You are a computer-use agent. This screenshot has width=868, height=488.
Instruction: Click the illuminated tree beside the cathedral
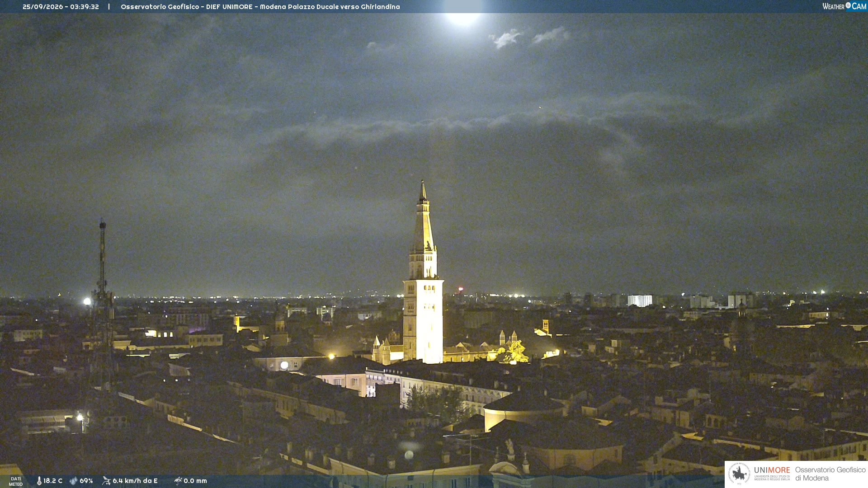(x=514, y=352)
